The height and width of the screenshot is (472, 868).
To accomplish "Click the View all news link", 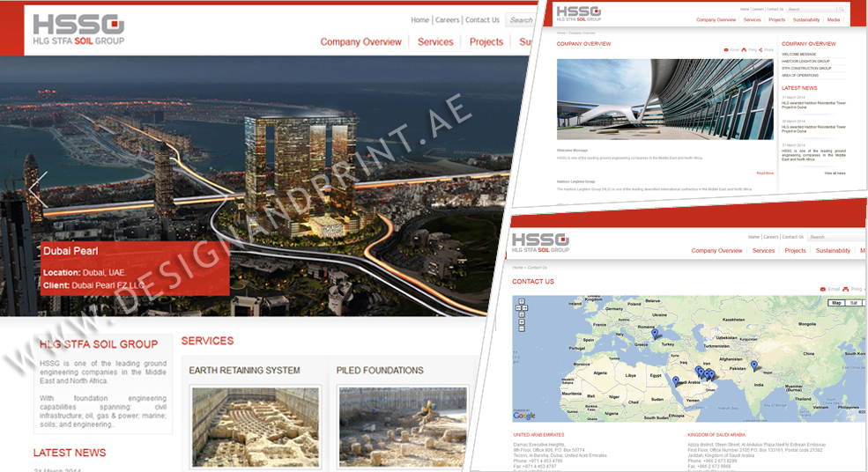I will [x=835, y=173].
